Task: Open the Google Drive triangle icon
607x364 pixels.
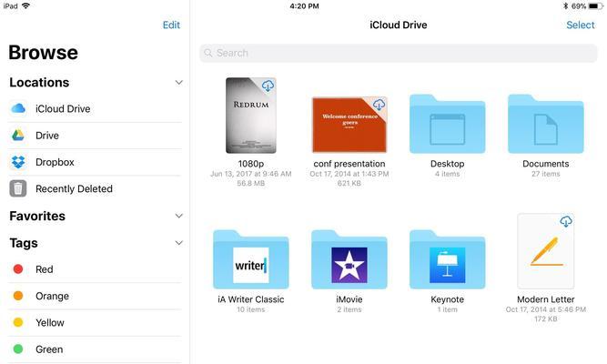Action: click(x=18, y=136)
